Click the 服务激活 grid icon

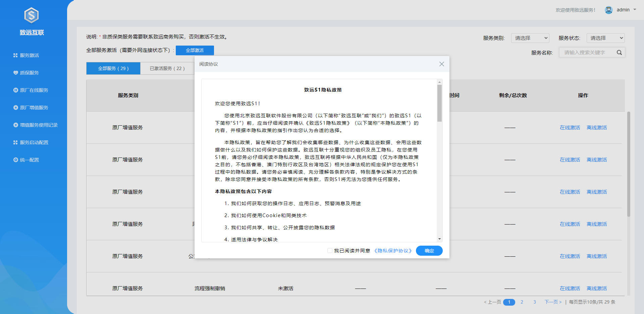click(15, 55)
